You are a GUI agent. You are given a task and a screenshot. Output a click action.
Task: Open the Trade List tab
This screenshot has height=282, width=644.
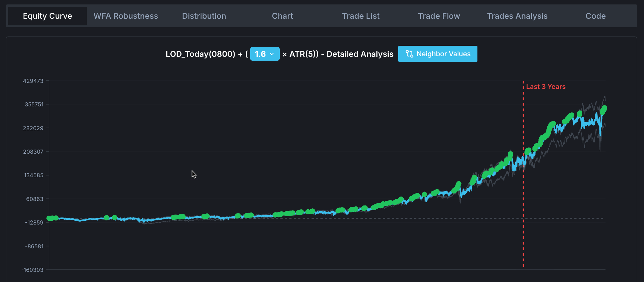tap(361, 16)
